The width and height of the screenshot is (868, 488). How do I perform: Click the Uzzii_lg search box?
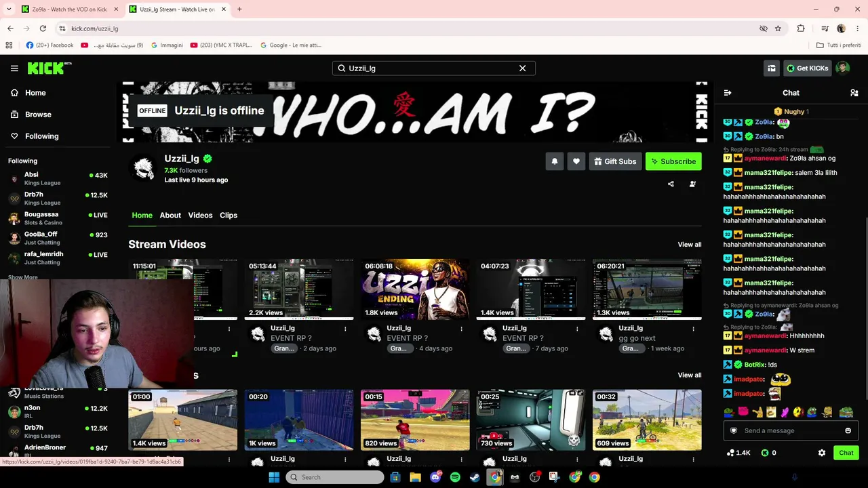434,68
